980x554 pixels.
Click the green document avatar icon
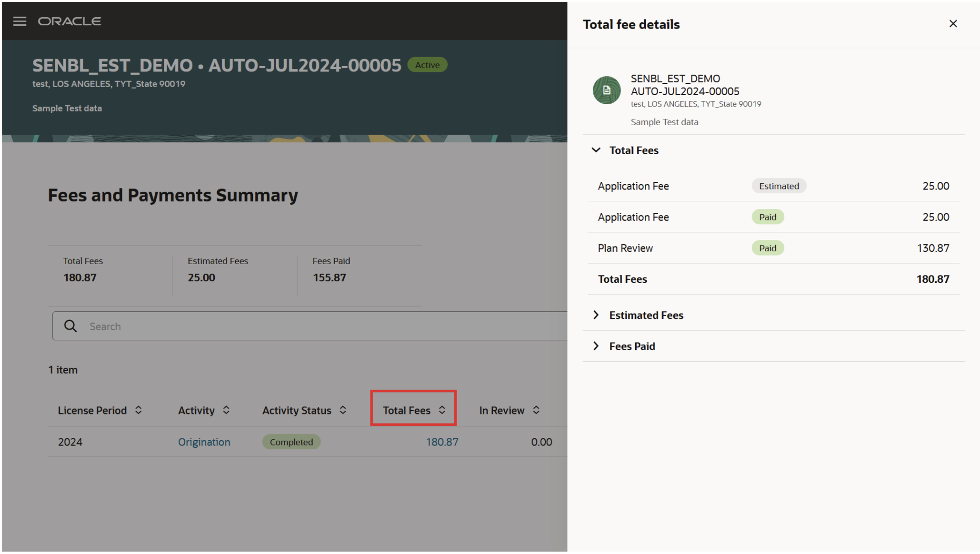tap(606, 90)
